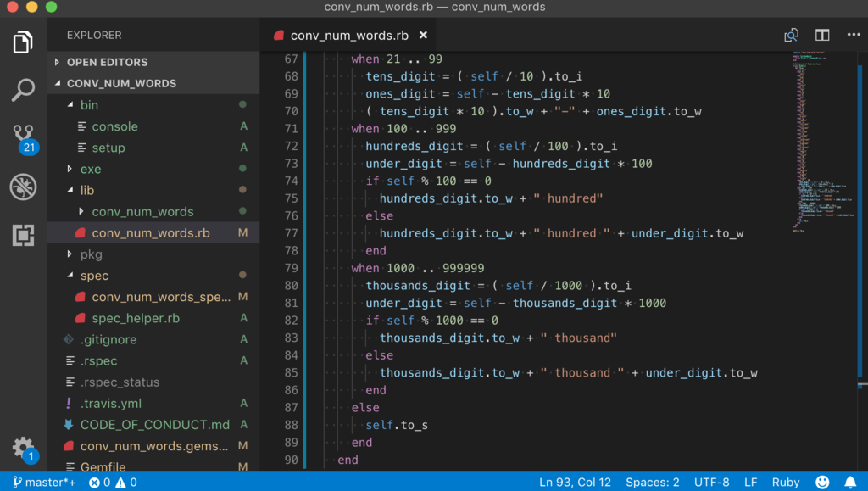Open spec_helper.rb in the explorer
Viewport: 868px width, 491px height.
(x=153, y=318)
